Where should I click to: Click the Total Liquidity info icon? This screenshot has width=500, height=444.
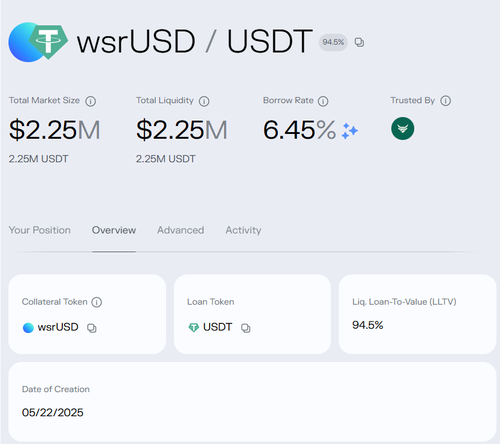coord(204,101)
